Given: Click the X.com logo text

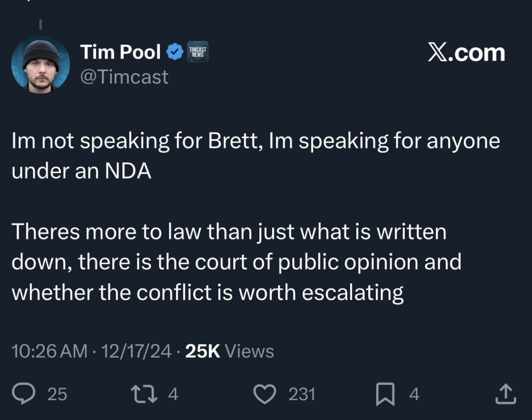Looking at the screenshot, I should coord(466,53).
